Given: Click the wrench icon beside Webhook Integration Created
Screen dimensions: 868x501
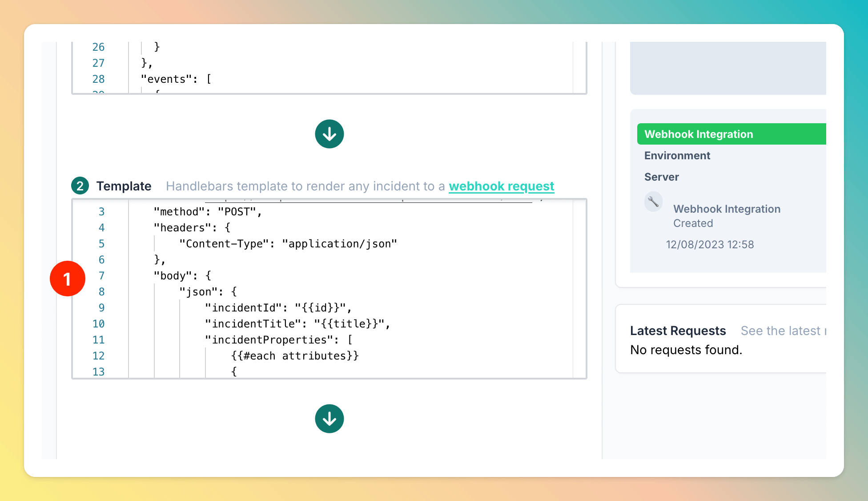Looking at the screenshot, I should (x=653, y=202).
